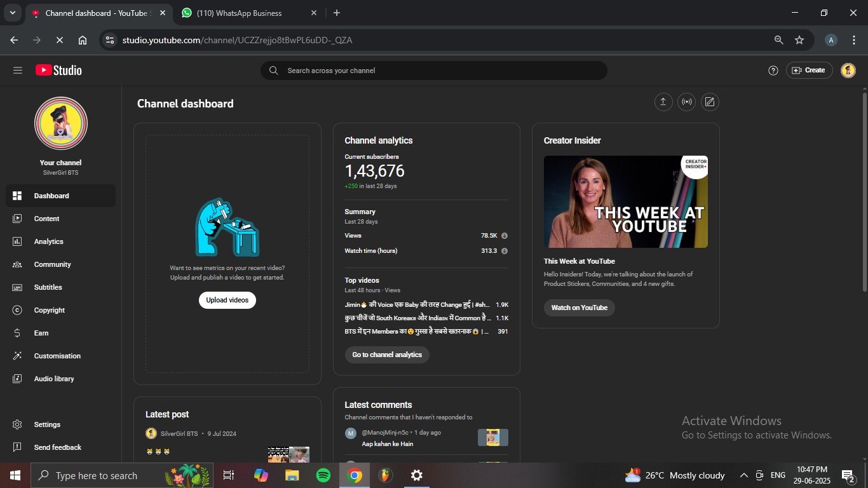This screenshot has width=868, height=488.
Task: Click the ManojMinj comment video thumbnail
Action: 493,438
